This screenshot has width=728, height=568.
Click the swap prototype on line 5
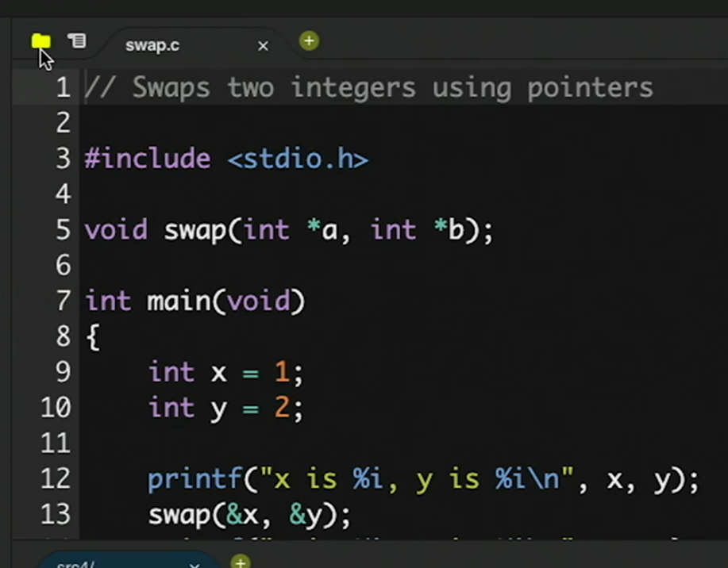288,230
